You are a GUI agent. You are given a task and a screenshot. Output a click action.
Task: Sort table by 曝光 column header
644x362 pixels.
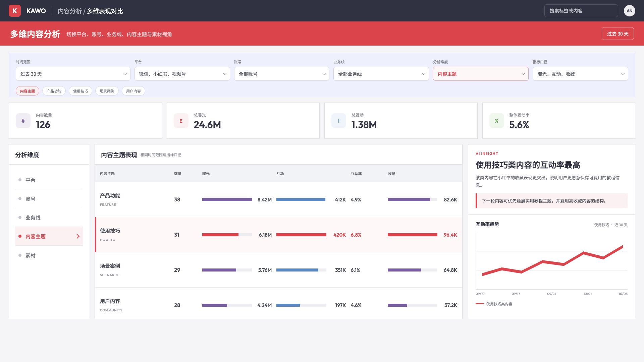[x=206, y=174]
